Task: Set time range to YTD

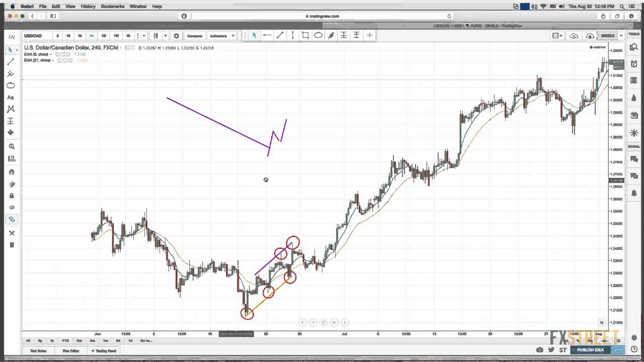Action: (65, 340)
